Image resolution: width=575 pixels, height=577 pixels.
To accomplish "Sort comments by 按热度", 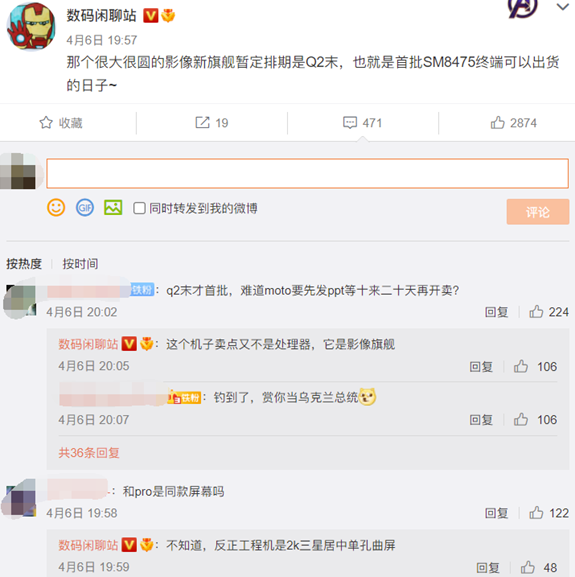I will click(24, 263).
